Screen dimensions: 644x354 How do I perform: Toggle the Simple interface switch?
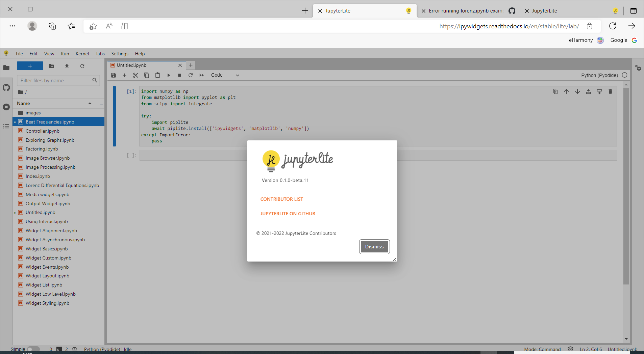pyautogui.click(x=33, y=349)
